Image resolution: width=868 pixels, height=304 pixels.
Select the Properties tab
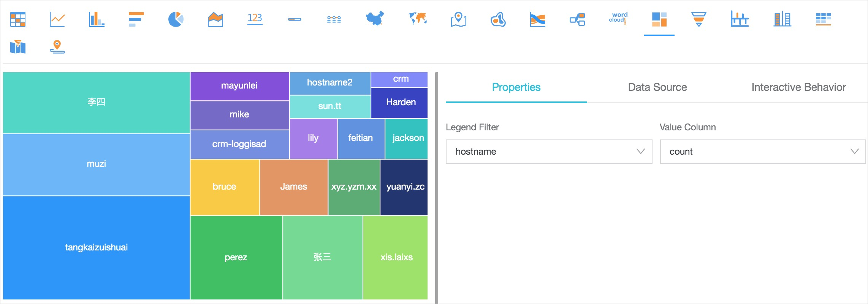(x=516, y=87)
